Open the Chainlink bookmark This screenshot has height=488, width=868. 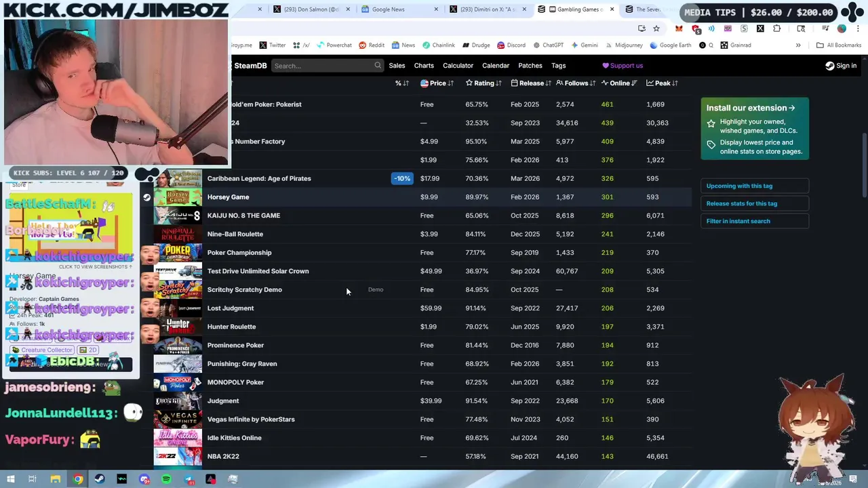(x=438, y=45)
